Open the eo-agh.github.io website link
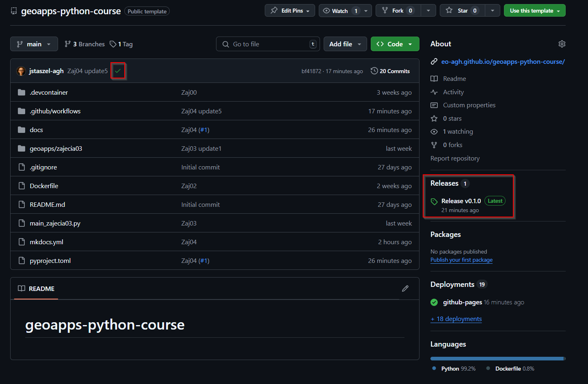 pos(503,62)
